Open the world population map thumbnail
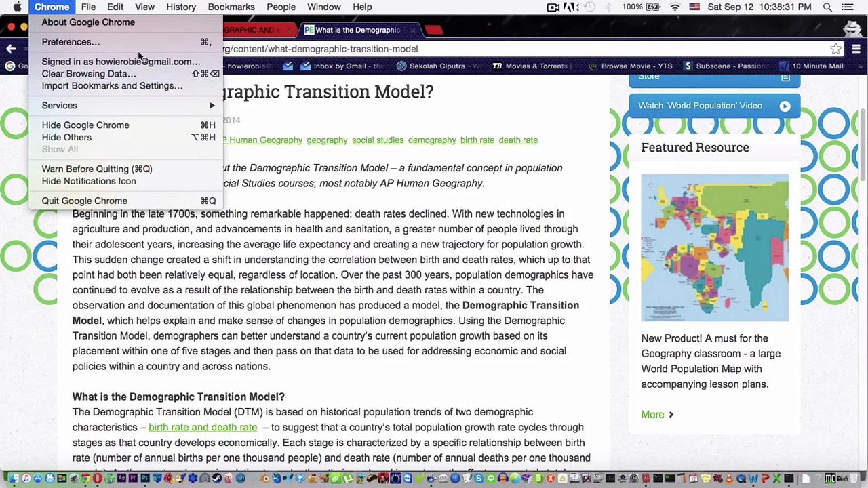 coord(715,247)
